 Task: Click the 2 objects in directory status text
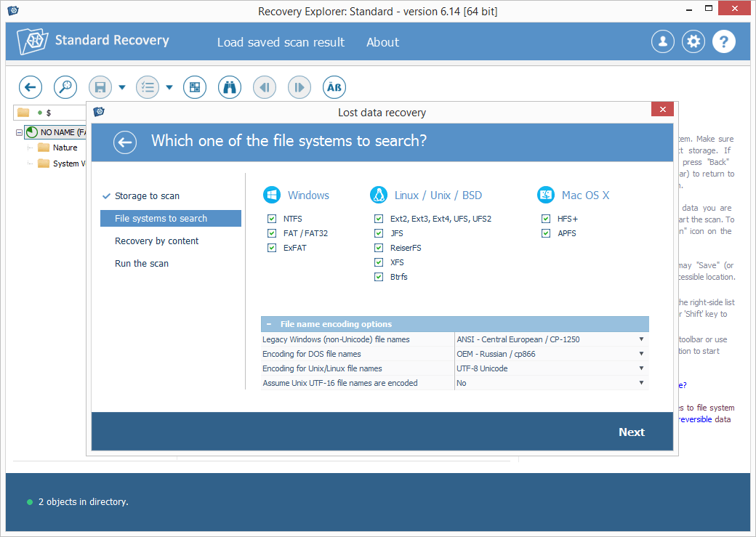tap(84, 502)
